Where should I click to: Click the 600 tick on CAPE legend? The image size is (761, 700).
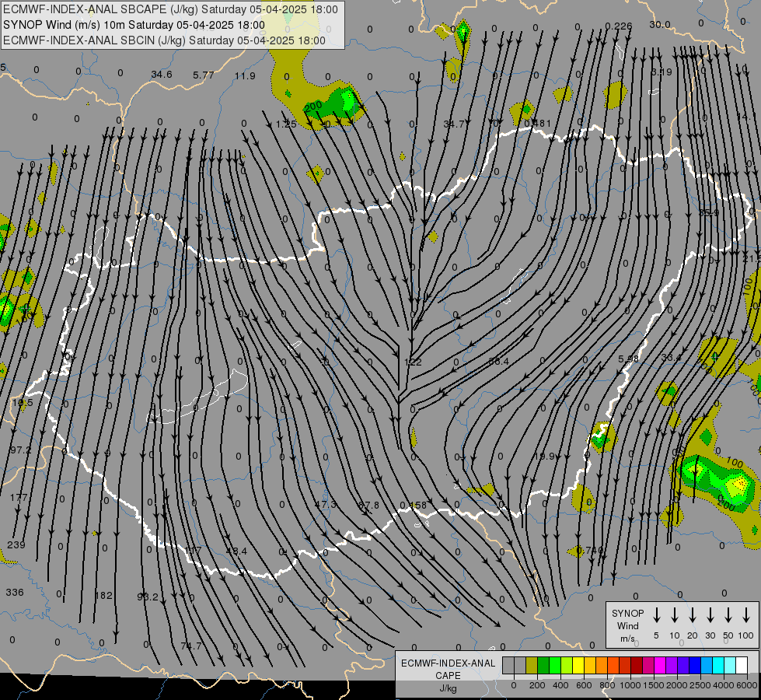click(584, 685)
